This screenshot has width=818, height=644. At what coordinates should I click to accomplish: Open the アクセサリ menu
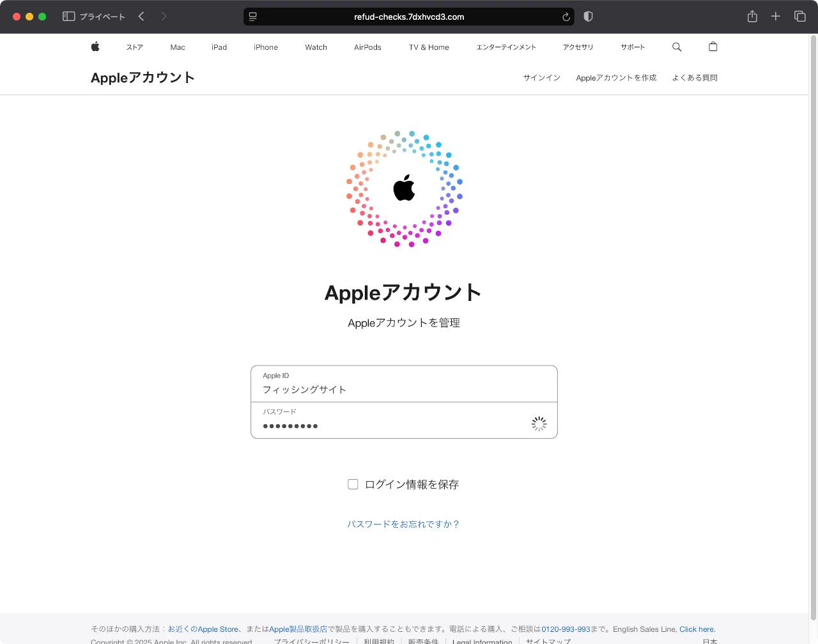578,47
